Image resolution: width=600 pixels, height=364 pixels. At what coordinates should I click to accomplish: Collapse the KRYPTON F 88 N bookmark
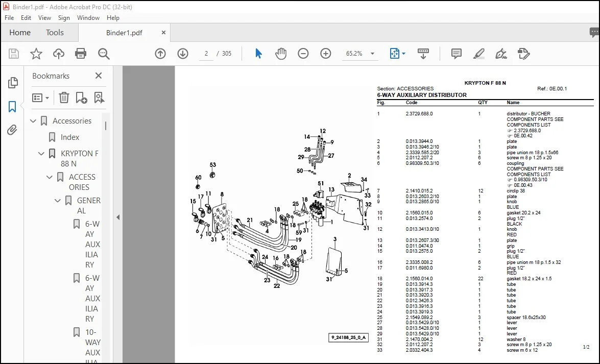tap(41, 154)
